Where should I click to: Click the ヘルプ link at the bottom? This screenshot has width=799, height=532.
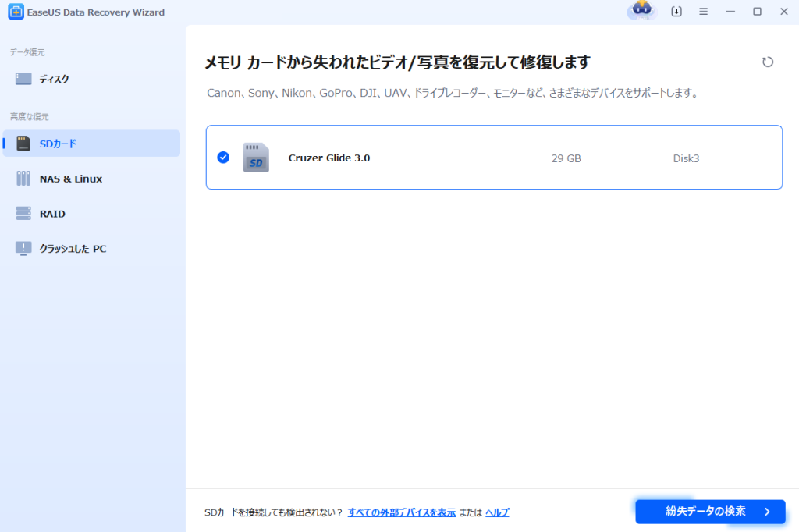pyautogui.click(x=497, y=512)
